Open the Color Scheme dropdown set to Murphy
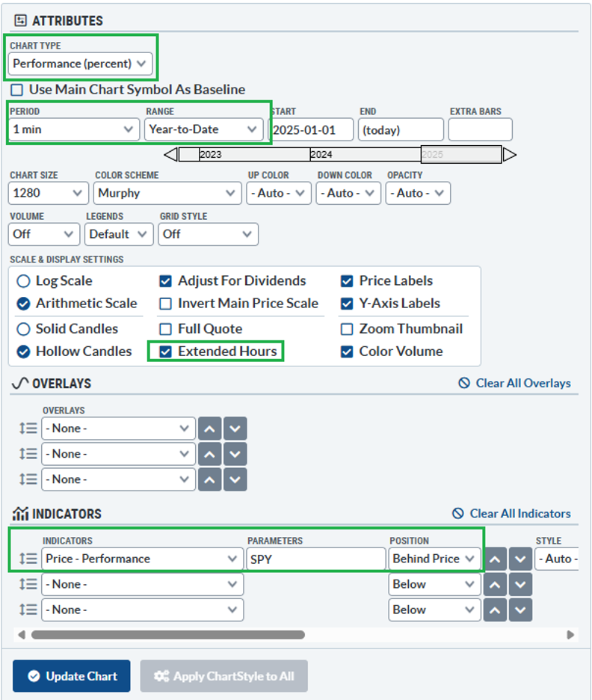This screenshot has height=700, width=592. 167,193
